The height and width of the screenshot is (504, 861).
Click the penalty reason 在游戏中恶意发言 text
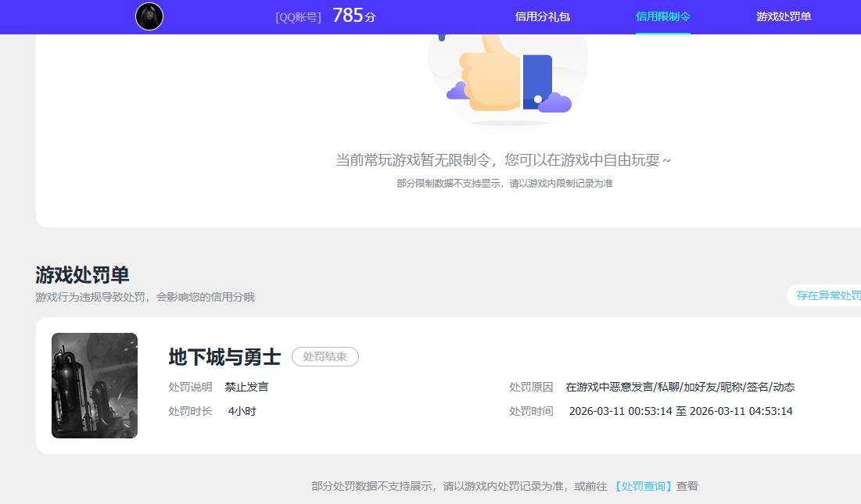680,387
